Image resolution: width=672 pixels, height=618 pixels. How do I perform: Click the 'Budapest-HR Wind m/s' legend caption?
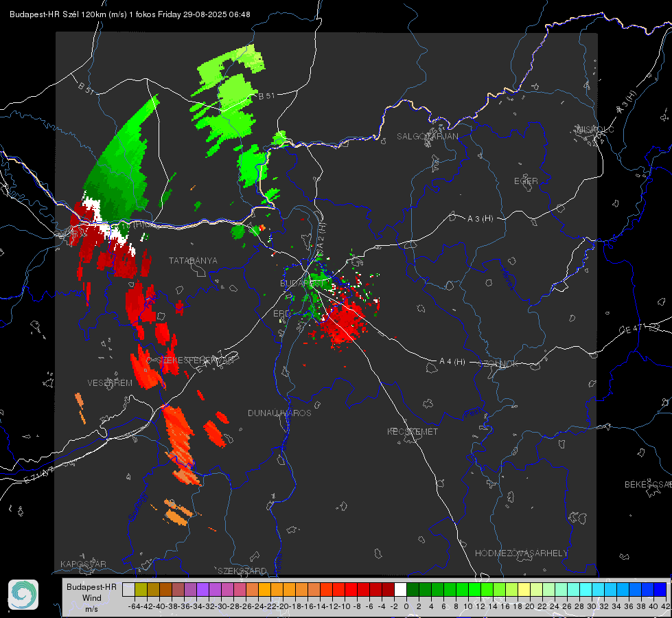coord(91,597)
